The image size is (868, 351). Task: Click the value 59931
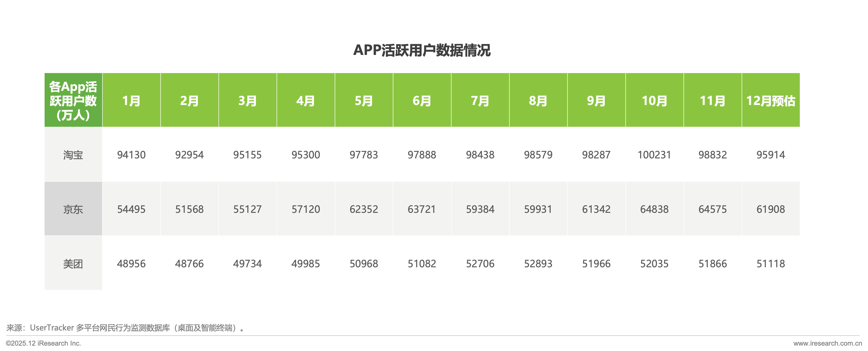coord(538,209)
